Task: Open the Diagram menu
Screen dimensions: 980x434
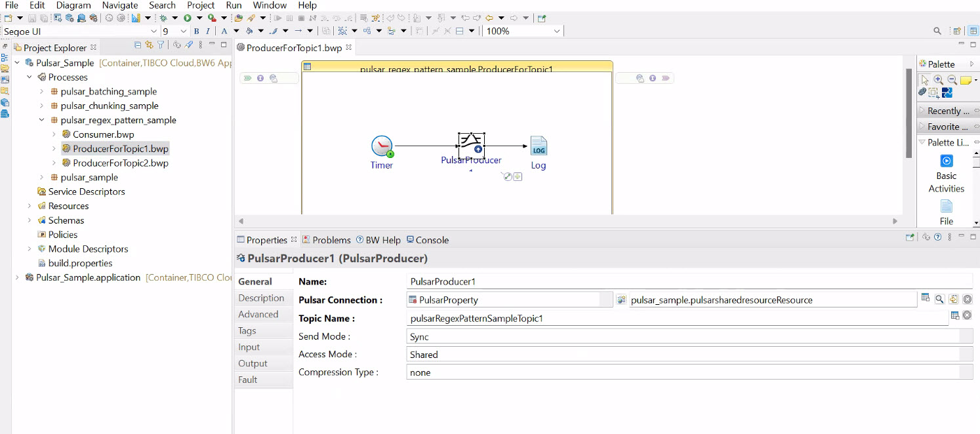Action: (x=73, y=5)
